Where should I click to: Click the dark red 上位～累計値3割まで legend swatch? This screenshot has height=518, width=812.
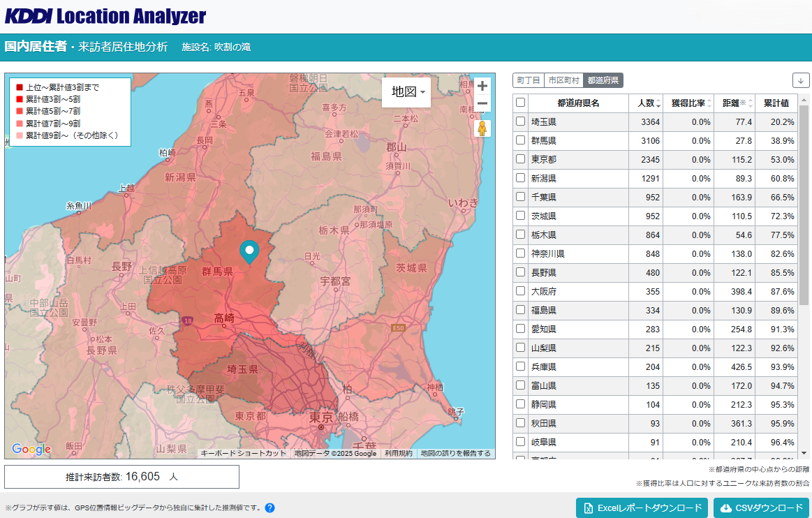(x=20, y=87)
